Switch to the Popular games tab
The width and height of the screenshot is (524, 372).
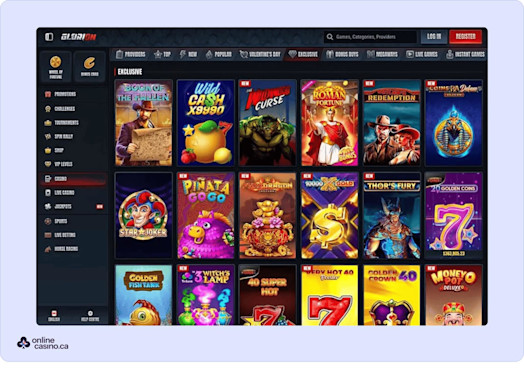click(219, 54)
